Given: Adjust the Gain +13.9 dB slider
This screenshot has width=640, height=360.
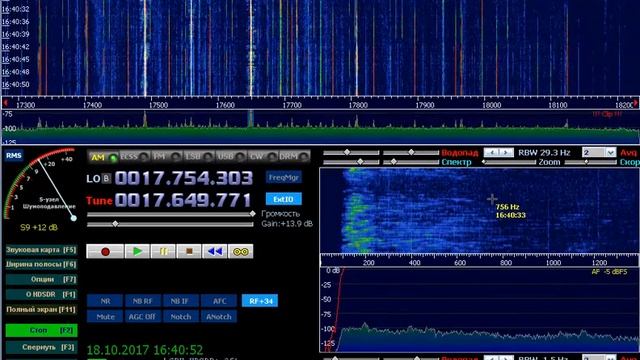Looking at the screenshot, I should coord(171,224).
